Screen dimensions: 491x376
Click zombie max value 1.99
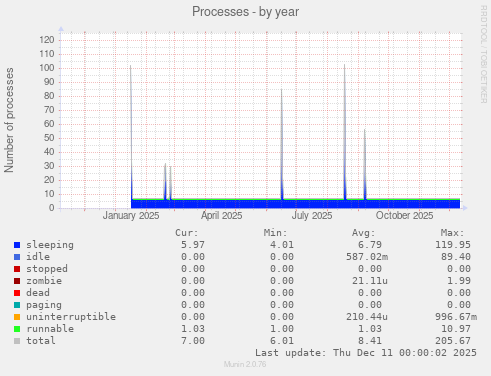coord(459,281)
